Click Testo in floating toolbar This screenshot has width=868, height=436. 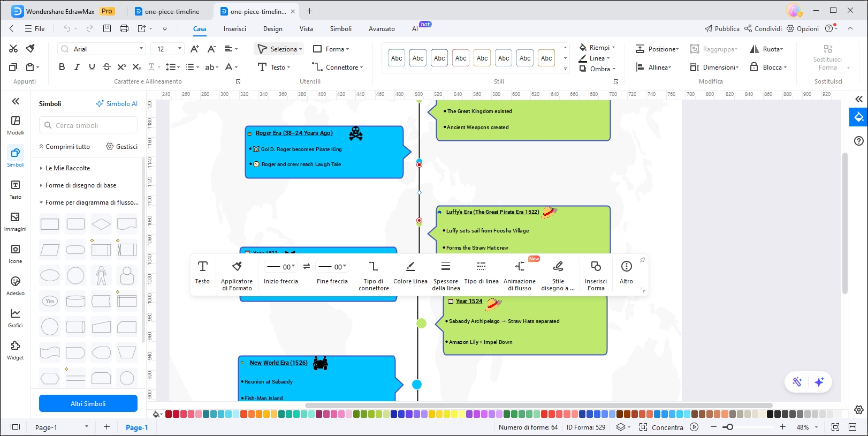pyautogui.click(x=202, y=272)
